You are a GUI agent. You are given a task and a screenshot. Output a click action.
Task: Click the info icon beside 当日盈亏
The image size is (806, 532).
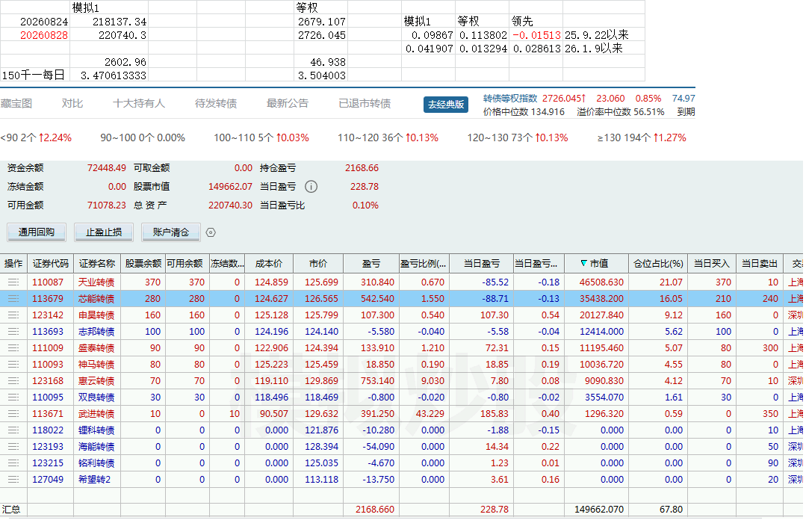[x=311, y=187]
